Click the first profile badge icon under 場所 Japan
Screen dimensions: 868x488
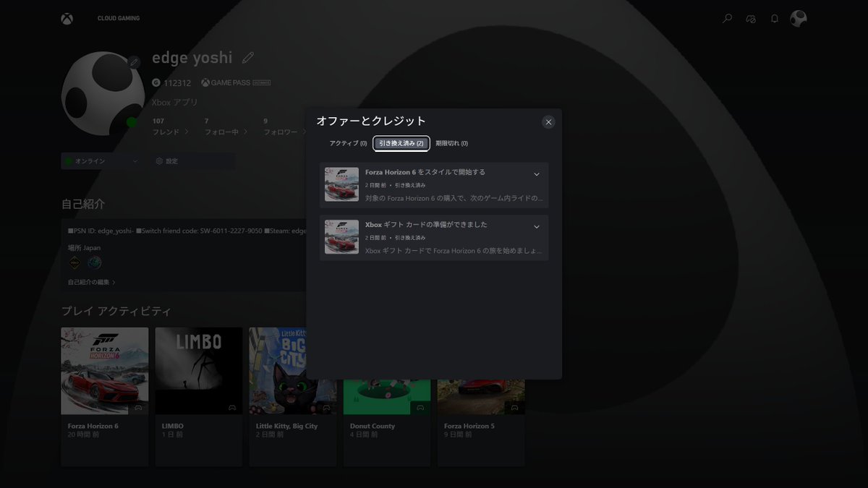pyautogui.click(x=75, y=262)
